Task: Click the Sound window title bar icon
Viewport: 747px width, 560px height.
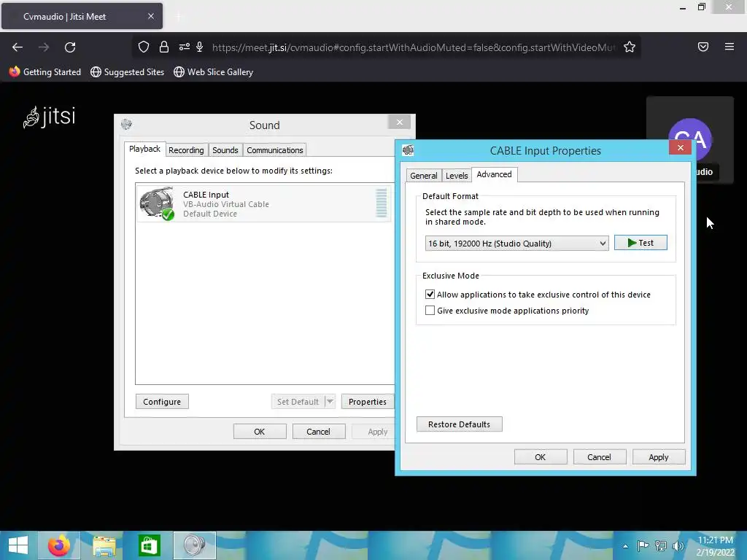Action: pyautogui.click(x=126, y=125)
